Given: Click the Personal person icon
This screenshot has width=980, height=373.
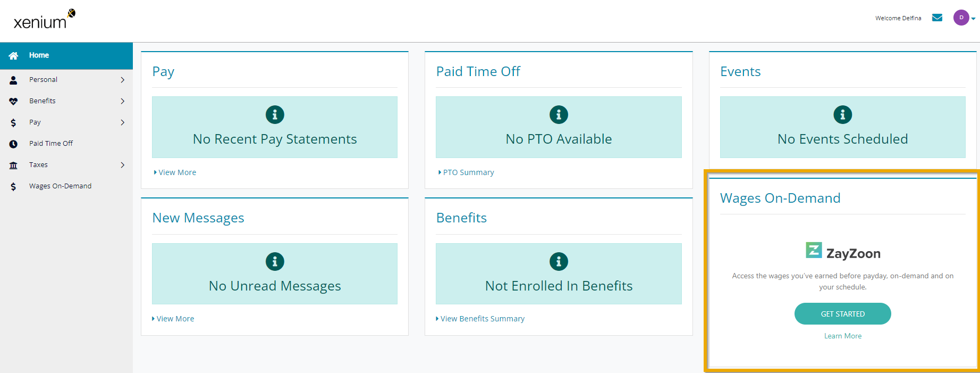Looking at the screenshot, I should point(13,79).
